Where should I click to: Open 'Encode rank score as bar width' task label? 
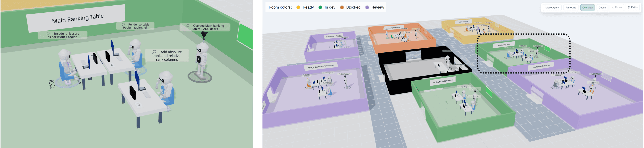click(x=63, y=35)
